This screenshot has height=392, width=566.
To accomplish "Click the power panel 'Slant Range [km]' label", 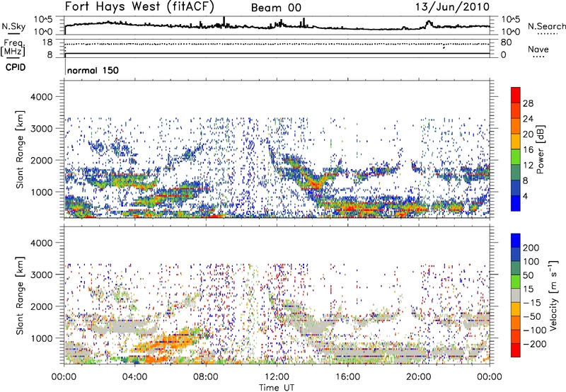I will (21, 149).
